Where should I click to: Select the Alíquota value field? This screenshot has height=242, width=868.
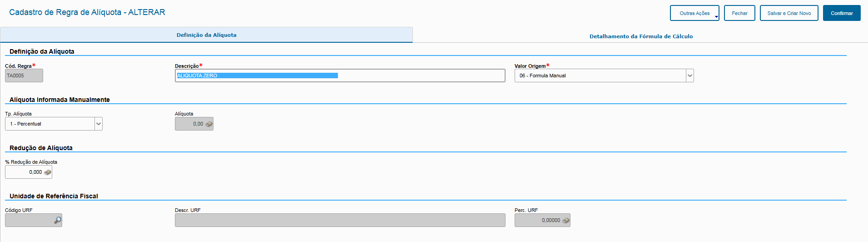(x=190, y=124)
